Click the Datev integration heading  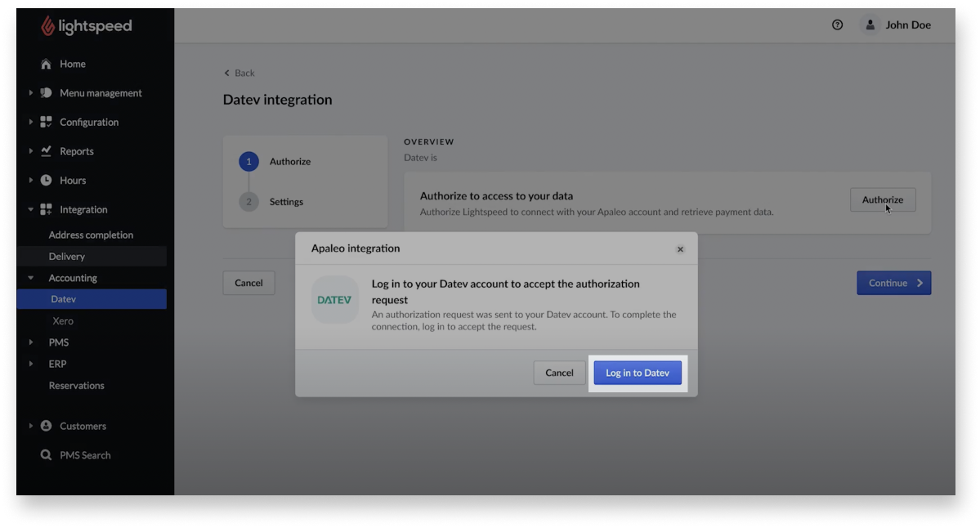tap(278, 100)
